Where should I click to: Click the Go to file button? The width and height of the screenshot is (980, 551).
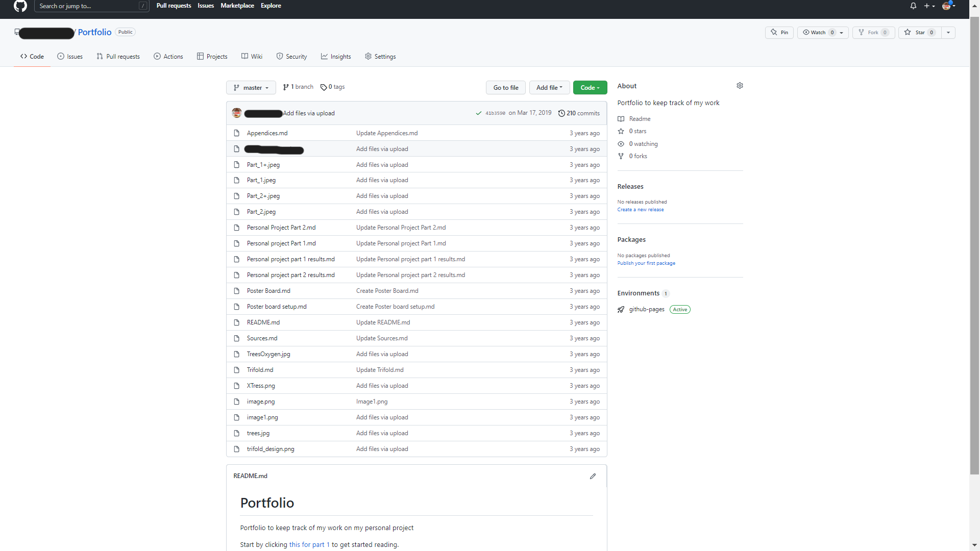pos(505,87)
